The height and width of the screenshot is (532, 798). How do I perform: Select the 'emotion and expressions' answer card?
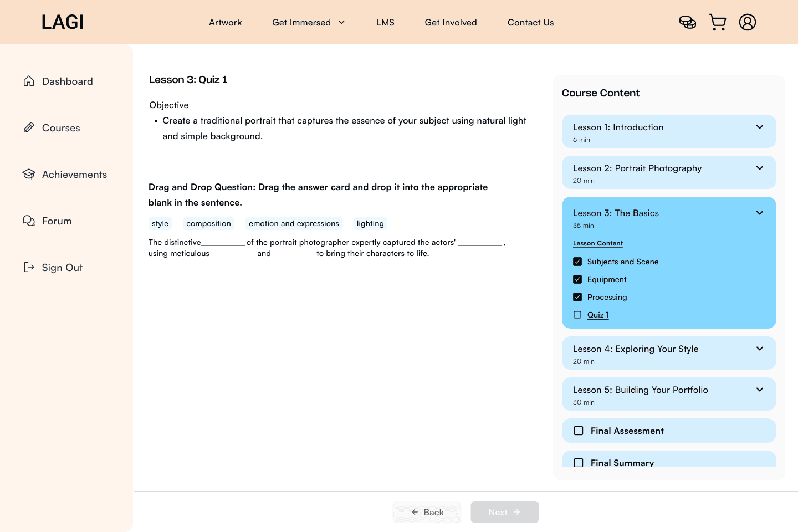[x=294, y=223]
